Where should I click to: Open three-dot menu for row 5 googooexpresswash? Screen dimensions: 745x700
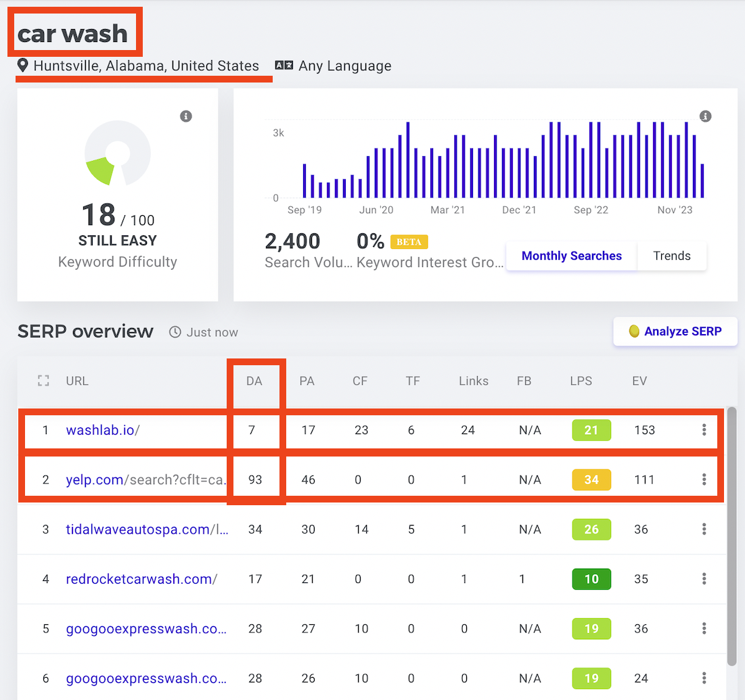coord(704,628)
